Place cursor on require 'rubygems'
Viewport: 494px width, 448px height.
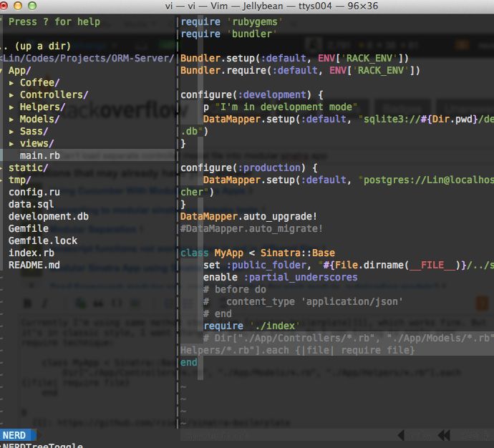[x=231, y=22]
